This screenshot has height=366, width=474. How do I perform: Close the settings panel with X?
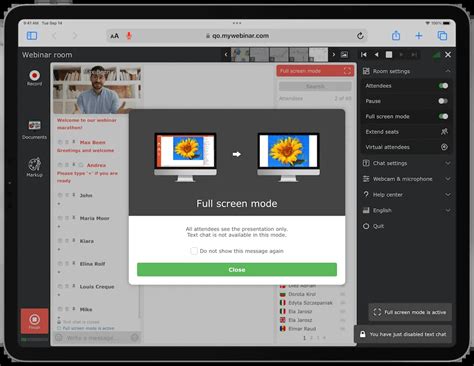(x=448, y=55)
